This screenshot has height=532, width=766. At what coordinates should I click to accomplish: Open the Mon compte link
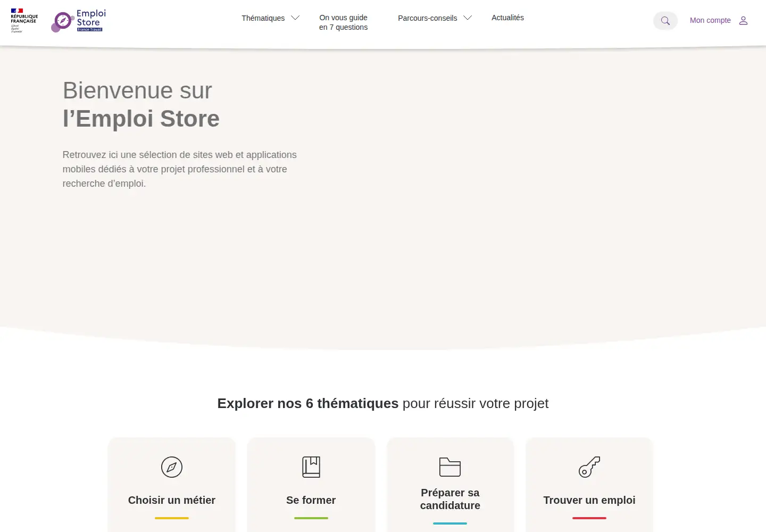tap(710, 20)
